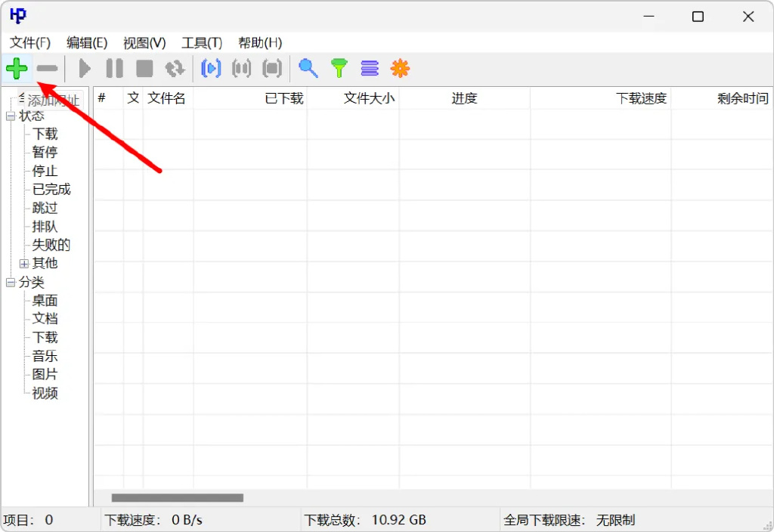Click the green funnel filter icon
Viewport: 774px width, 532px height.
339,69
